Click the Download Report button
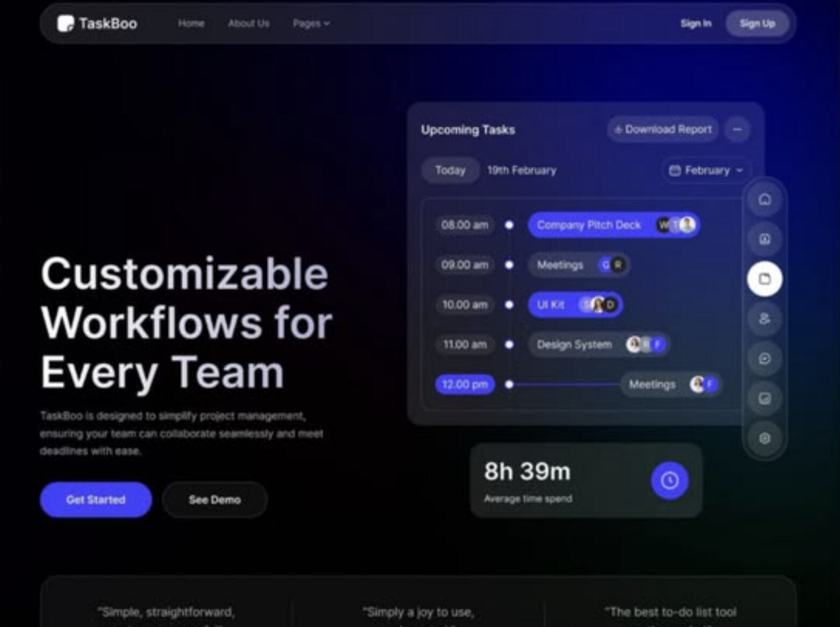This screenshot has width=840, height=627. click(663, 130)
